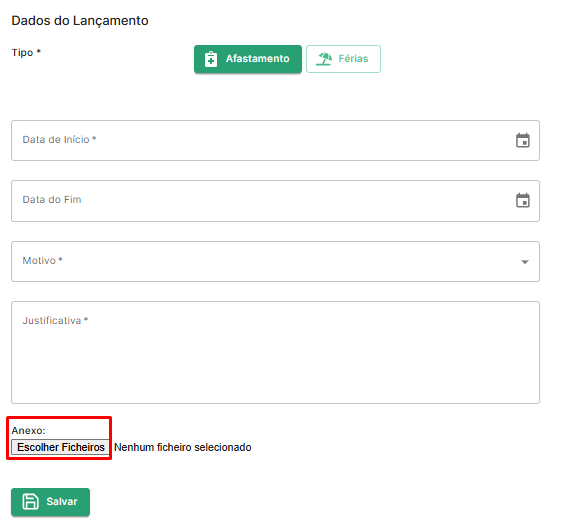The image size is (567, 532).
Task: Focus the Data do Fim date field
Action: click(275, 201)
